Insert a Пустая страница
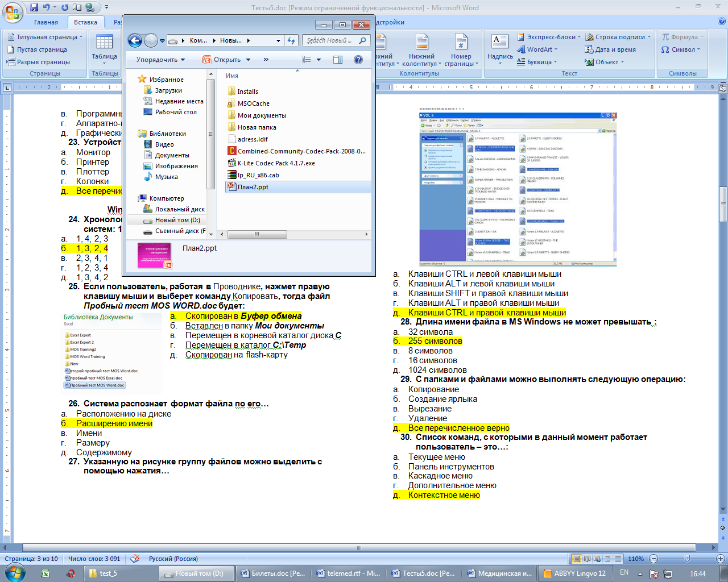The image size is (728, 582). [38, 49]
